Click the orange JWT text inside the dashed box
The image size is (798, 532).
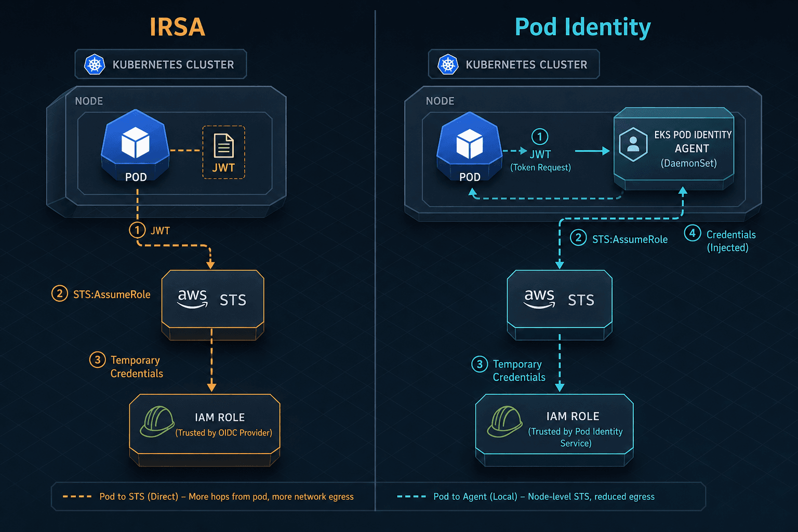tap(223, 168)
